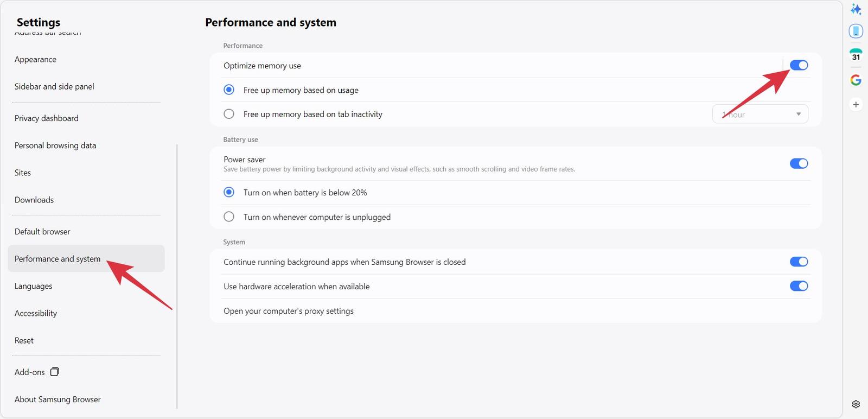Go to Sites settings
Screen dimensions: 868x419
(23, 173)
